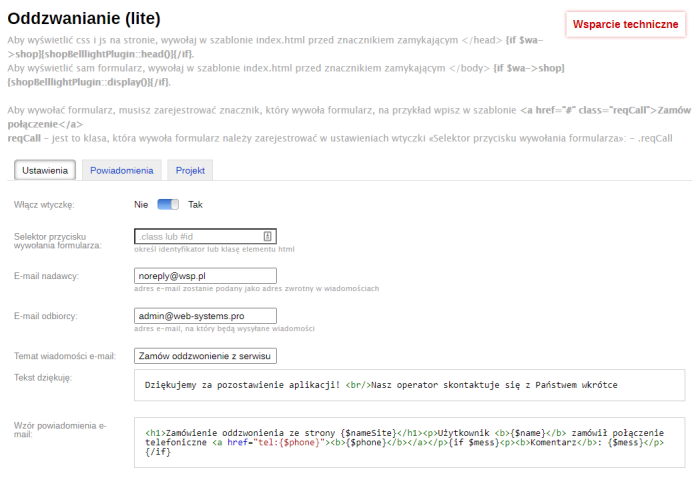
Task: Click the 'Oddzwanianie (lite)' page heading
Action: (84, 18)
